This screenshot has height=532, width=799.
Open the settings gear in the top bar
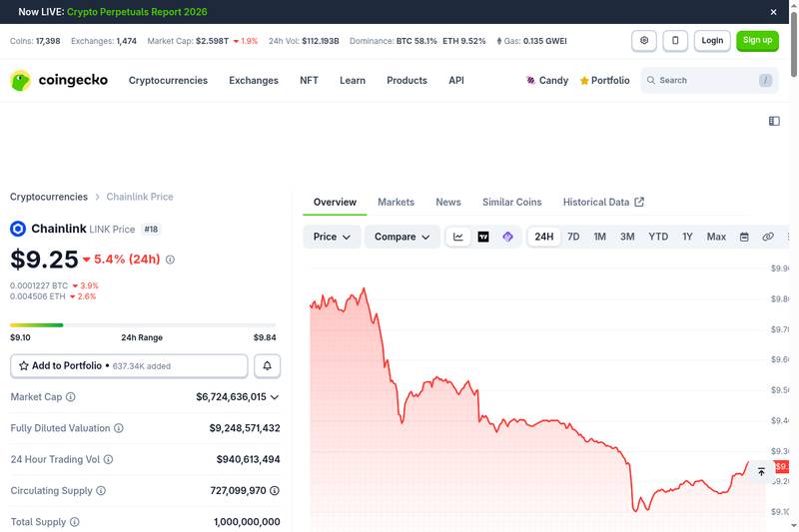tap(644, 40)
